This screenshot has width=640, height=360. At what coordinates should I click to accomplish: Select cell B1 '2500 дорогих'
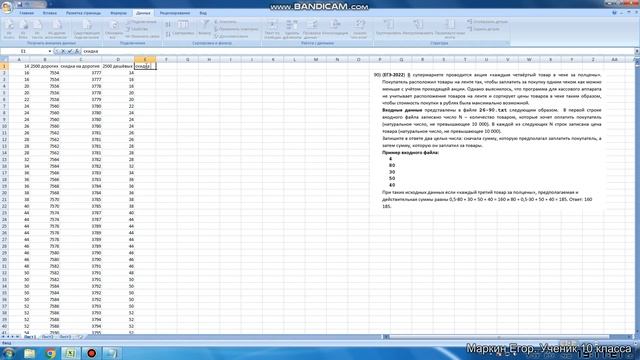[x=45, y=66]
